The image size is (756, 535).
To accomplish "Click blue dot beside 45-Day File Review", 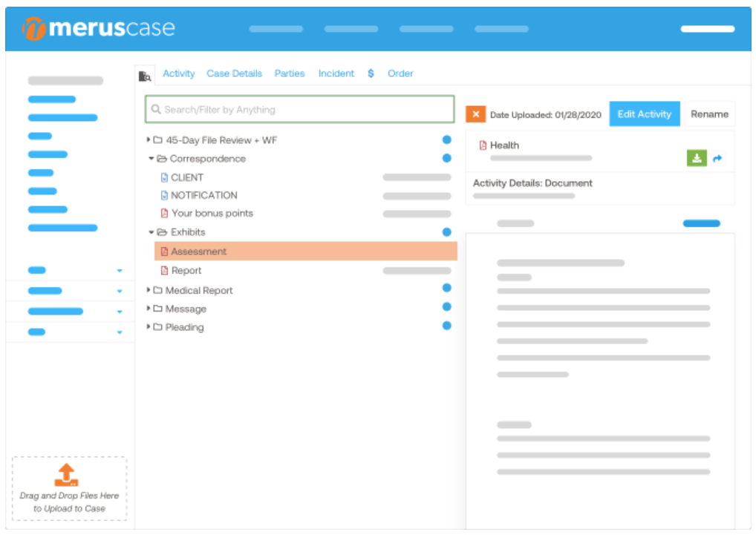I will pos(447,140).
